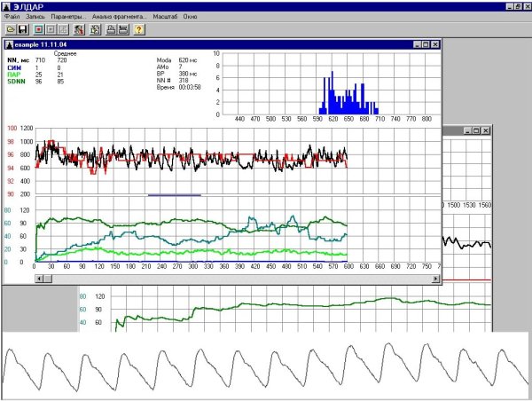
Task: Click the 'AMo' label
Action: click(x=162, y=67)
